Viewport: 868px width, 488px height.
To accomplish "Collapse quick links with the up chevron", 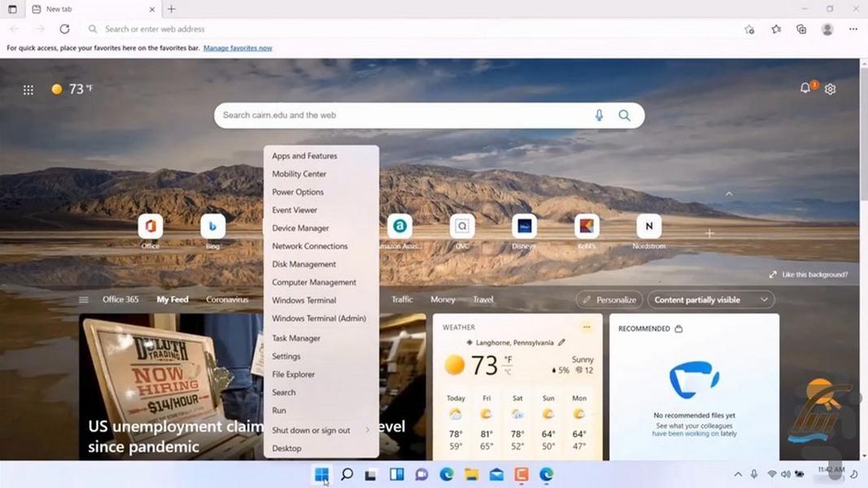I will point(729,194).
